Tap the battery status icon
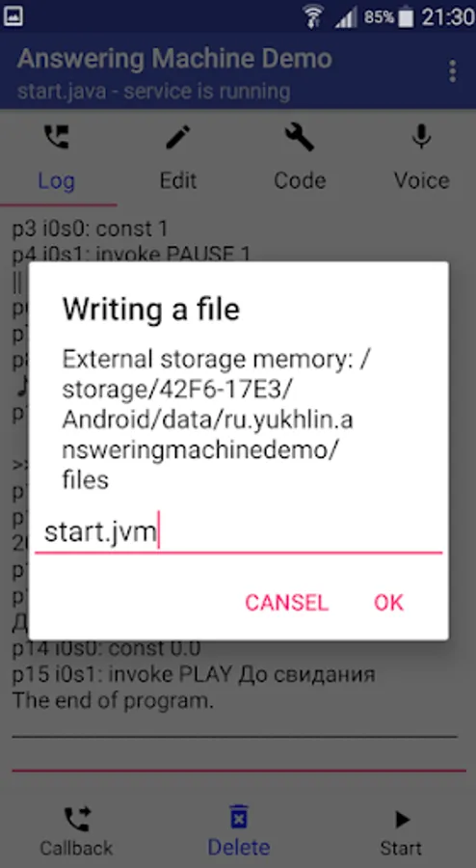476x868 pixels. (407, 17)
